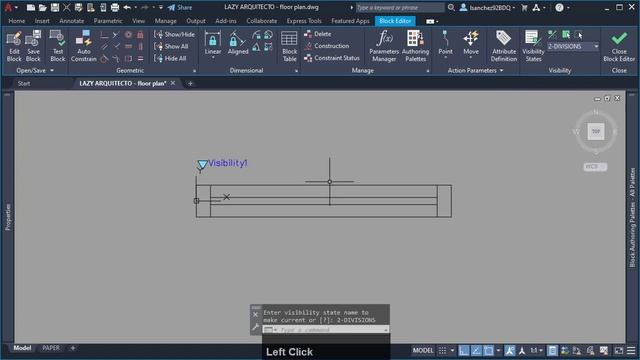Viewport: 640px width, 360px height.
Task: Click the Open folder icon in the quick access toolbar
Action: click(x=42, y=7)
